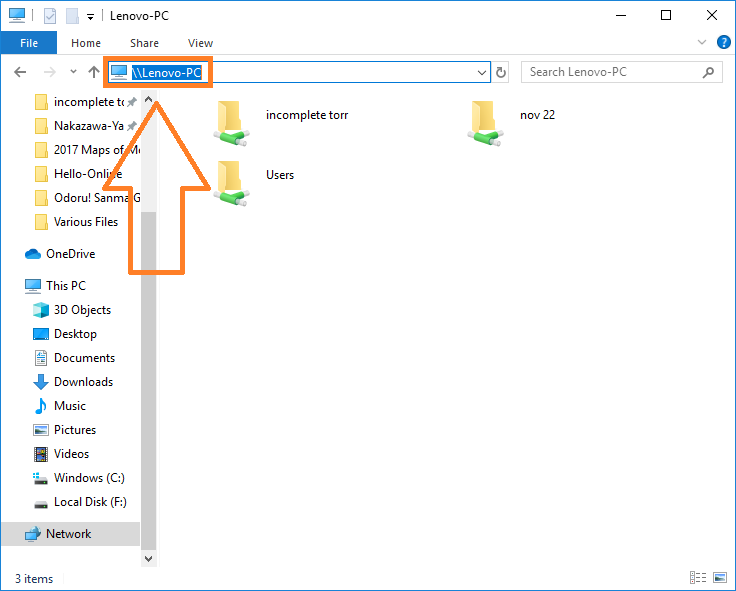Click navigation pane scroll up arrow

pyautogui.click(x=148, y=100)
